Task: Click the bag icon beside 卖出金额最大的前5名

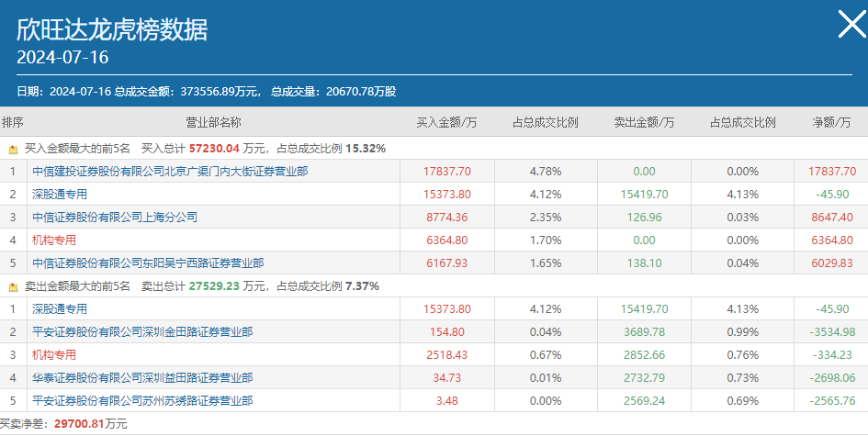Action: (13, 287)
